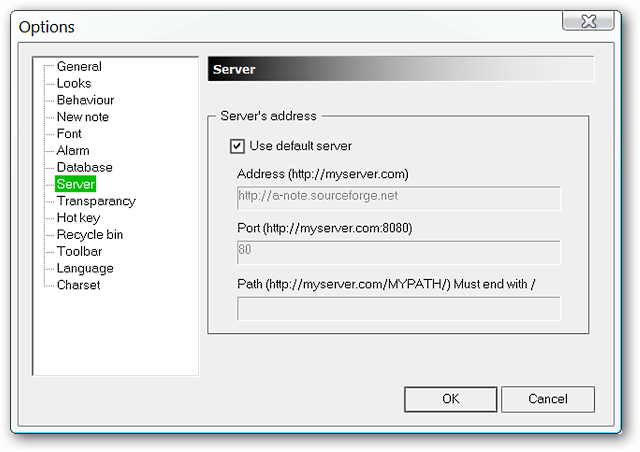Image resolution: width=640 pixels, height=452 pixels.
Task: Open Recycle bin settings
Action: pos(90,234)
